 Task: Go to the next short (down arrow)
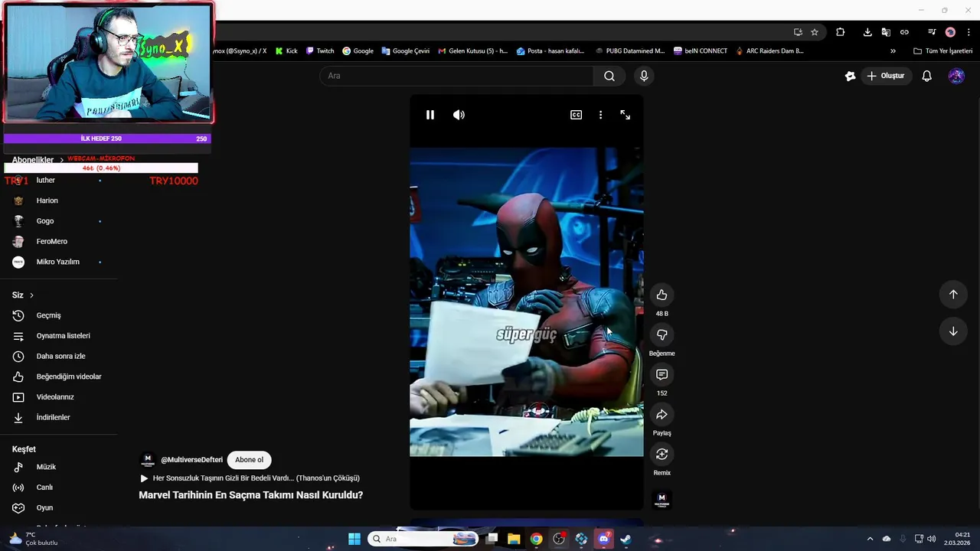(953, 331)
